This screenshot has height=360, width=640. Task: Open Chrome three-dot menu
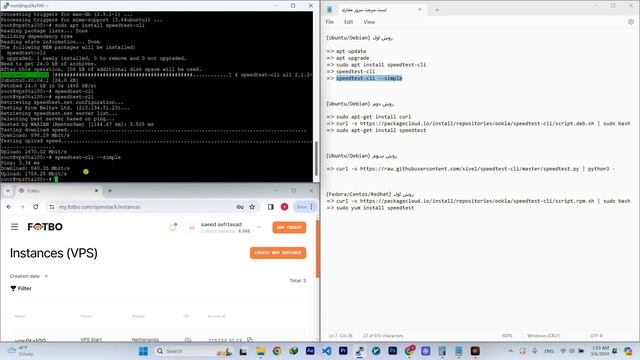[311, 207]
